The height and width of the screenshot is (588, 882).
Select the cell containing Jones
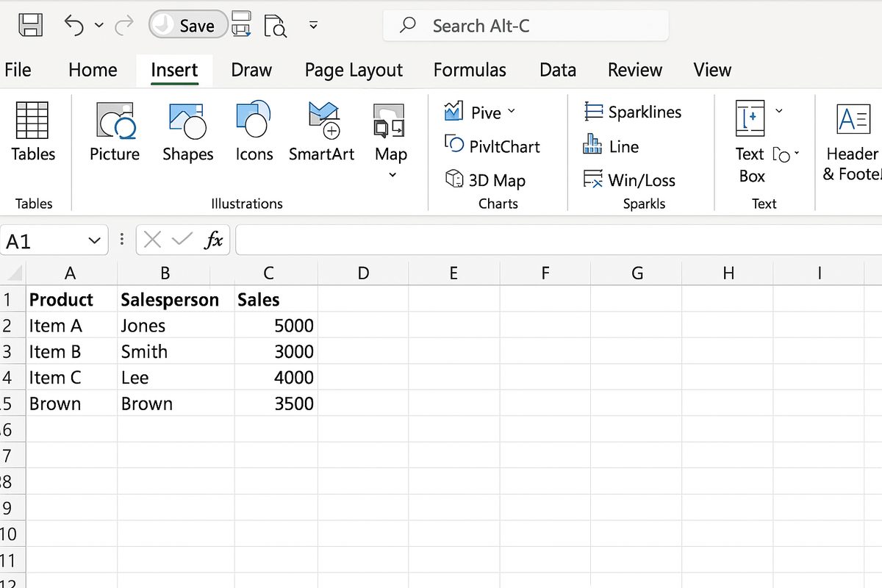176,326
